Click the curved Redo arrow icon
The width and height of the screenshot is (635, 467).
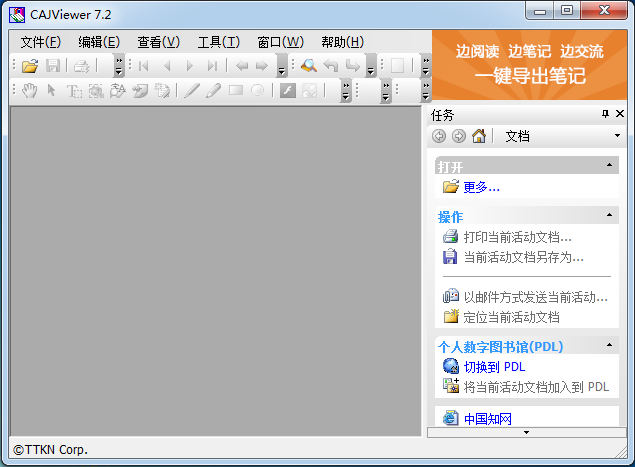pyautogui.click(x=352, y=66)
